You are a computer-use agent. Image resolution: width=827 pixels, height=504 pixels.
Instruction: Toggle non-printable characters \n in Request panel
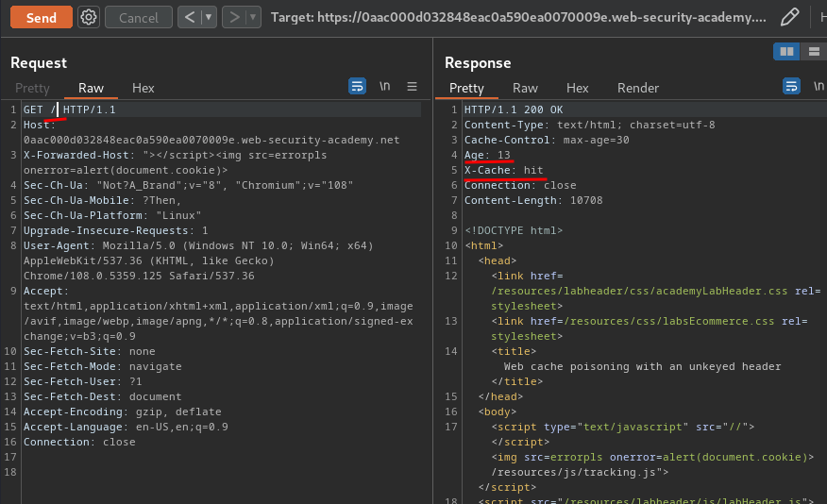385,86
